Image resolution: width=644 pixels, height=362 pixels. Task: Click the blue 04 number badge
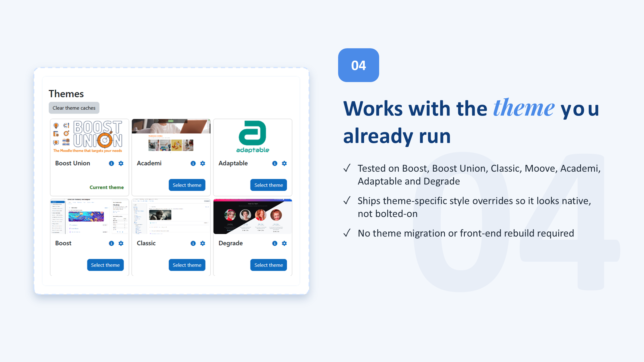coord(358,65)
